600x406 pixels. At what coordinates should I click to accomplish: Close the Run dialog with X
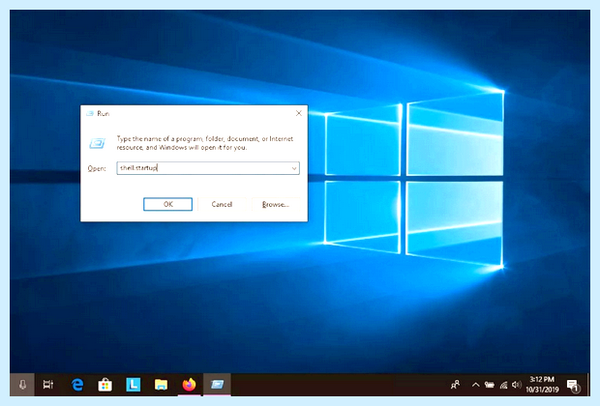pos(299,113)
